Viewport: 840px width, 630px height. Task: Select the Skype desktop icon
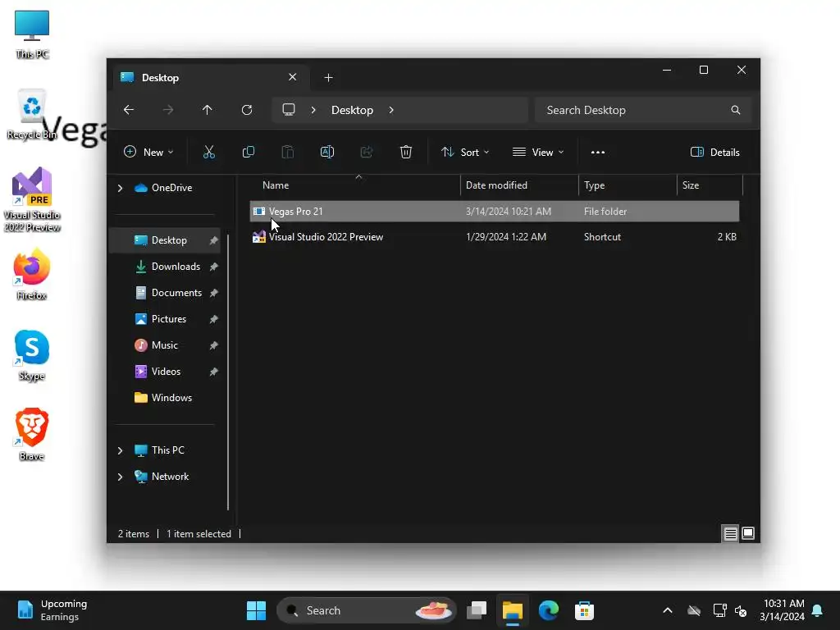click(x=32, y=354)
